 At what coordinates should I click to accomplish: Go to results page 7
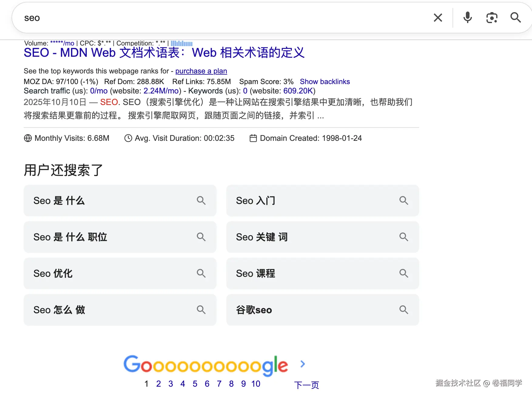pyautogui.click(x=219, y=384)
